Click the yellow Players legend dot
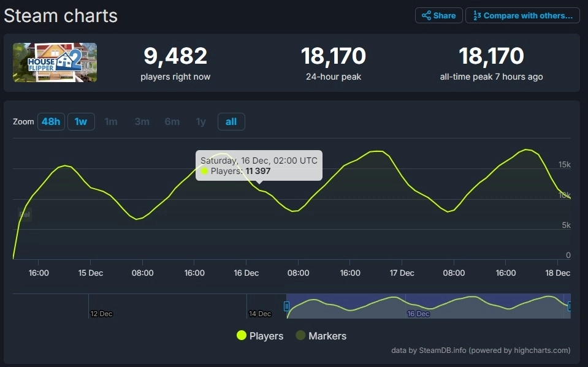The width and height of the screenshot is (588, 367). (x=242, y=335)
